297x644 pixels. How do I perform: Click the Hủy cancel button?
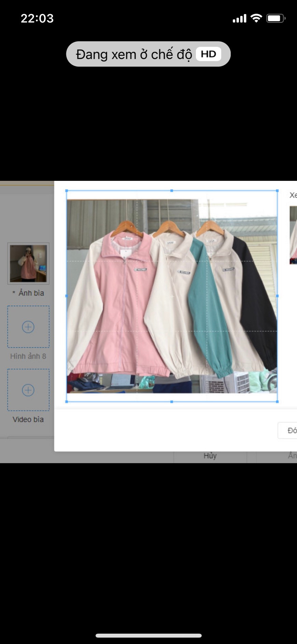(x=210, y=456)
